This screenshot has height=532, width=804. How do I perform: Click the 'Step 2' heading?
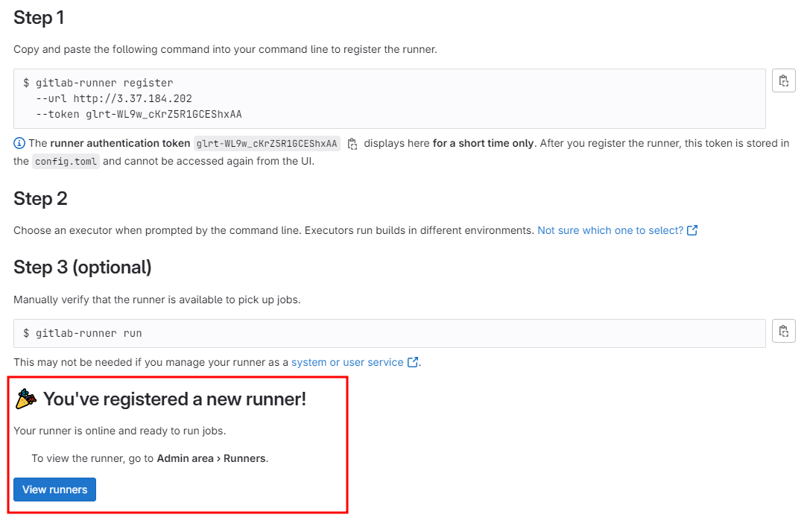pos(40,199)
